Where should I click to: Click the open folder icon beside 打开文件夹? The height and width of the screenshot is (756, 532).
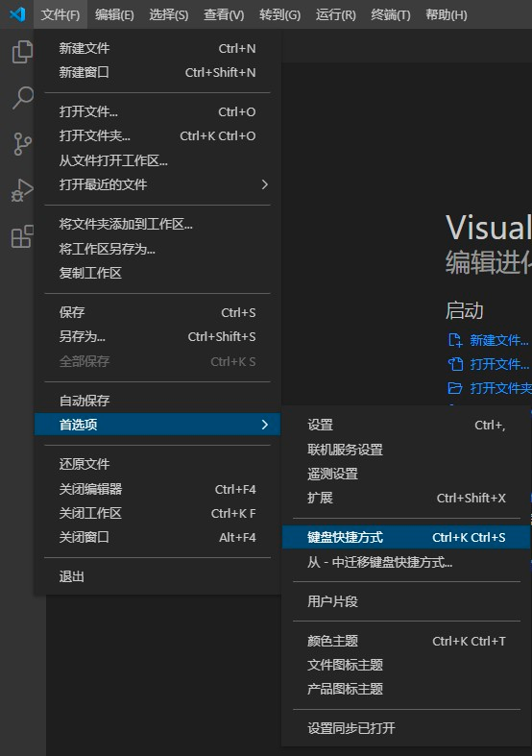coord(455,388)
